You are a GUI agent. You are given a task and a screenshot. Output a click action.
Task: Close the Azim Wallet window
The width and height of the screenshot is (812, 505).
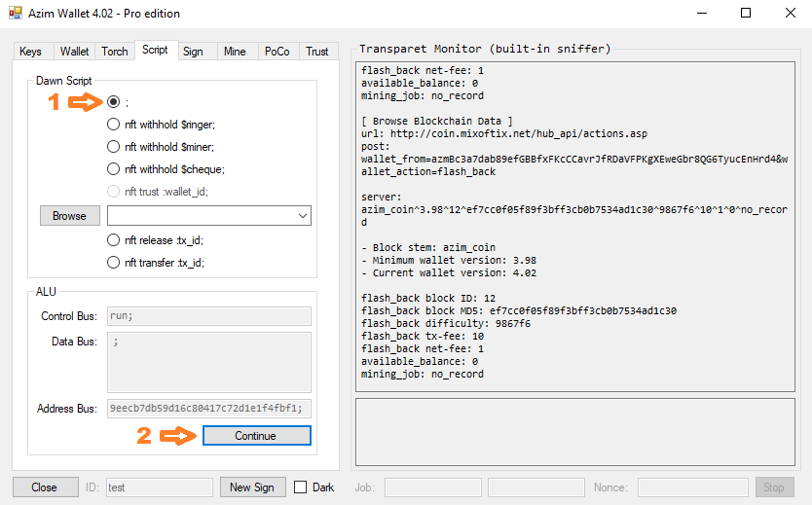click(x=791, y=13)
